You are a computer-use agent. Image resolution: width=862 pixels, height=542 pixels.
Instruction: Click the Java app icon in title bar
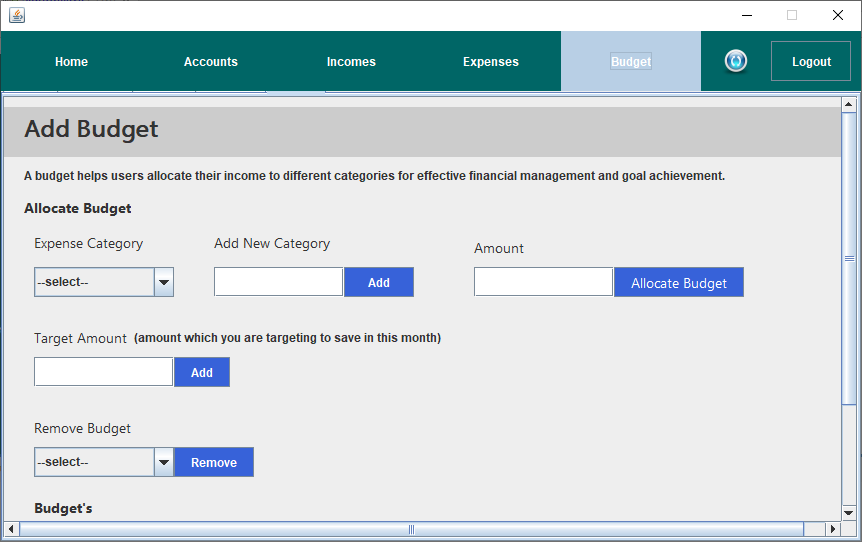pos(17,15)
